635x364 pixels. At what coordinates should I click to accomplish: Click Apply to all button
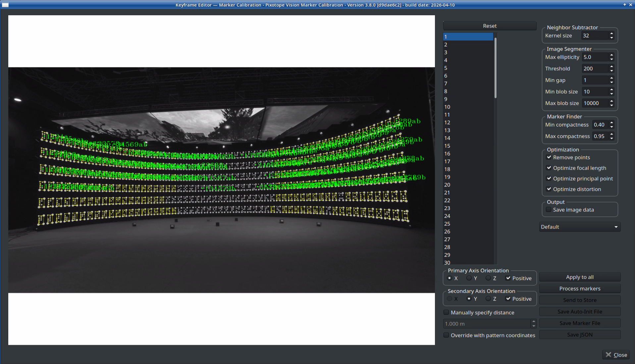tap(580, 277)
